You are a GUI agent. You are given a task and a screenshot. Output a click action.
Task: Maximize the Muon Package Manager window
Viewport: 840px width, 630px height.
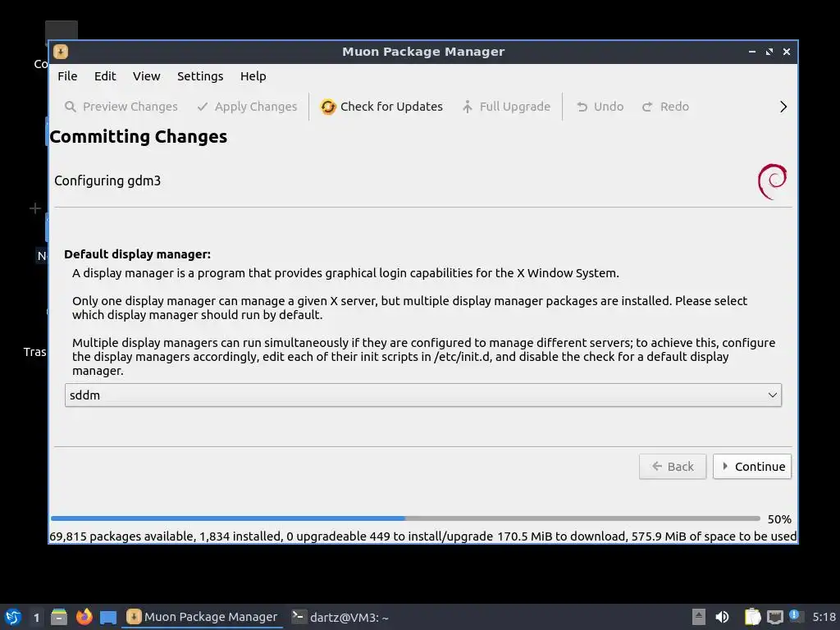pos(769,52)
